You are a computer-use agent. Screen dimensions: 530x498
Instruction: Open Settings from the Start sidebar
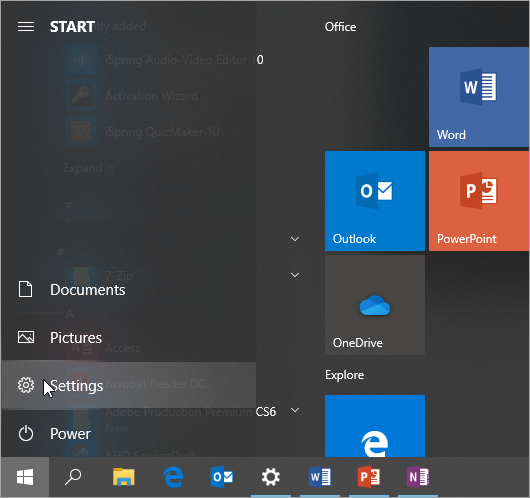(x=128, y=385)
